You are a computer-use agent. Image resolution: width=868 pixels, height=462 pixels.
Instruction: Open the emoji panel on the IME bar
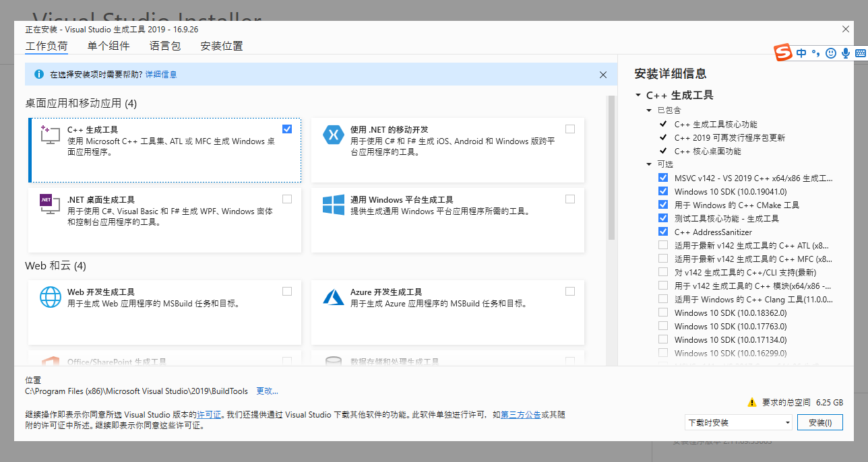[831, 53]
